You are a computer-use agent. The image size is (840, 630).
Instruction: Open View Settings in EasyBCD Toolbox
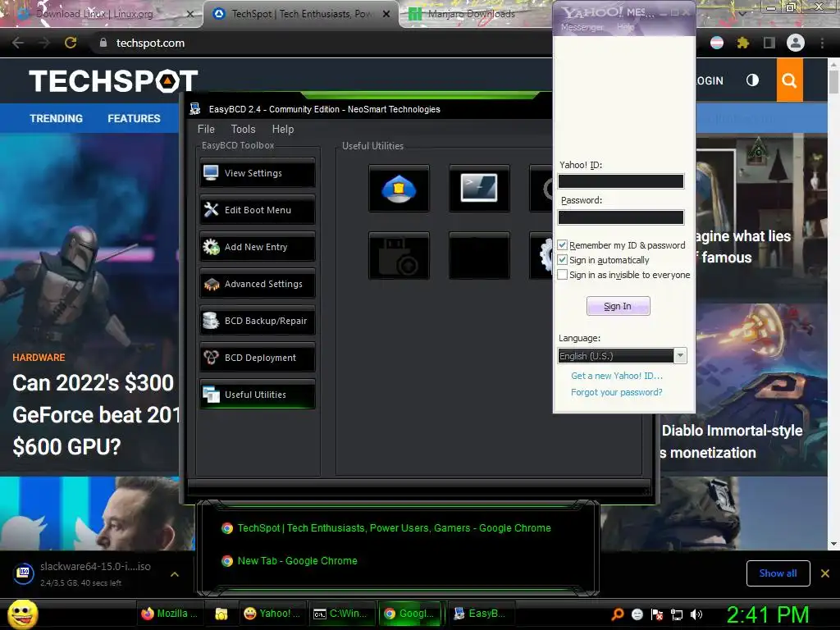[x=258, y=173]
